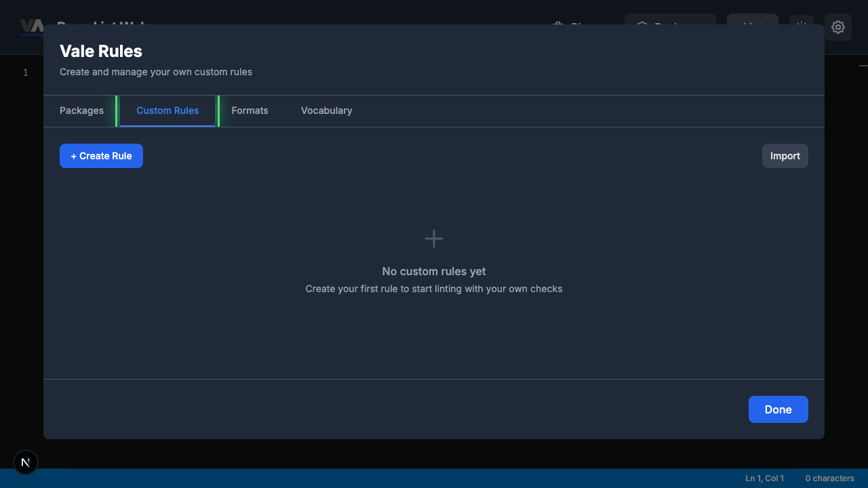
Task: Click the Docs button with the home icon
Action: point(669,26)
